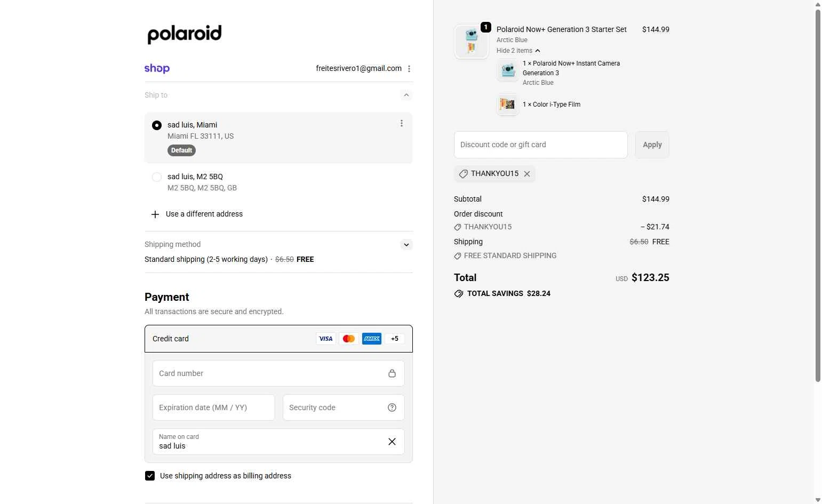Click the Discount code or gift card field
The width and height of the screenshot is (822, 504).
click(x=541, y=145)
